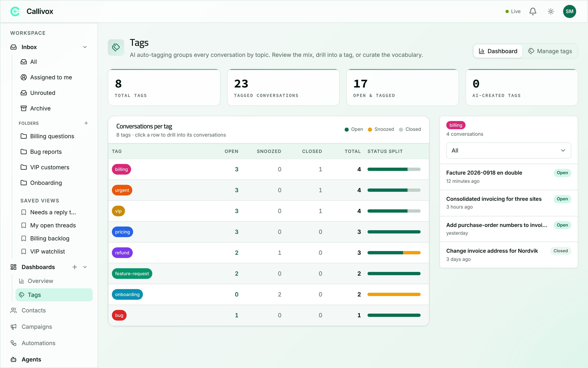Open the Archive view
Viewport: 588px width, 368px height.
coord(54,109)
